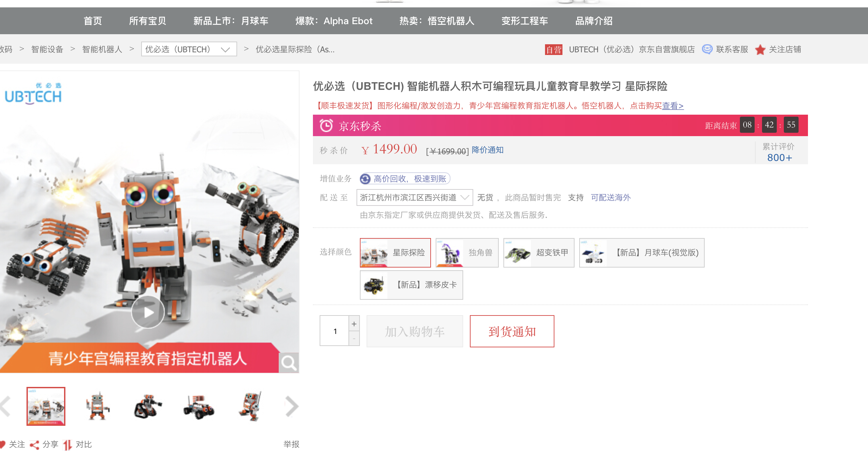The image size is (868, 460).
Task: Open the delivery address dropdown
Action: [415, 197]
